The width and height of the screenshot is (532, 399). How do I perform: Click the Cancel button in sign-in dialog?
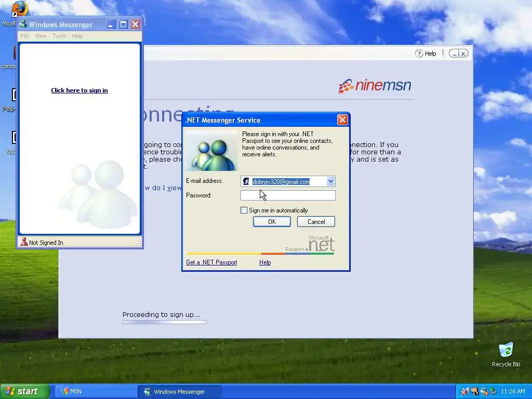click(x=316, y=221)
